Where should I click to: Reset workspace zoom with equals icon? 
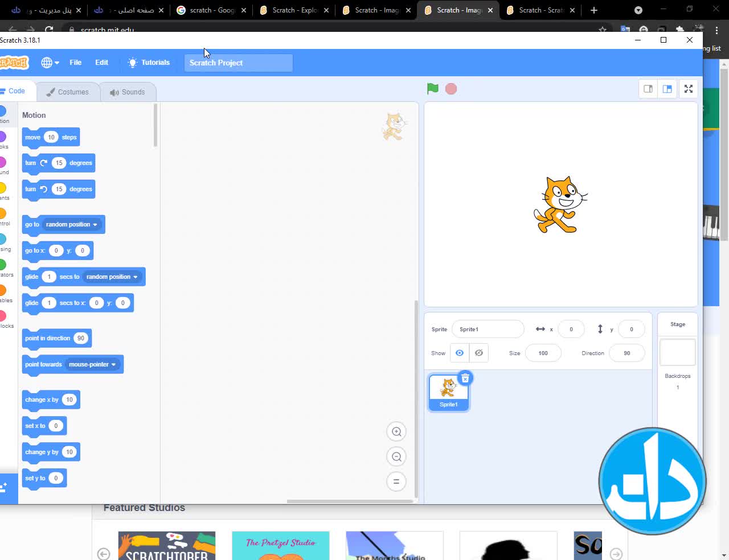[396, 481]
